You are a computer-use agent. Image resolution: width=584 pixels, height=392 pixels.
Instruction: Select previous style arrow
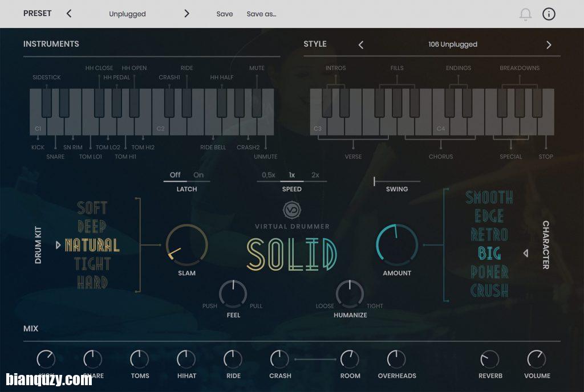pyautogui.click(x=360, y=45)
